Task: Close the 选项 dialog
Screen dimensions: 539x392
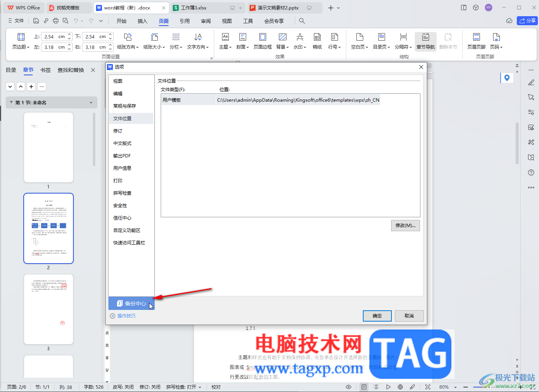Action: tap(421, 67)
